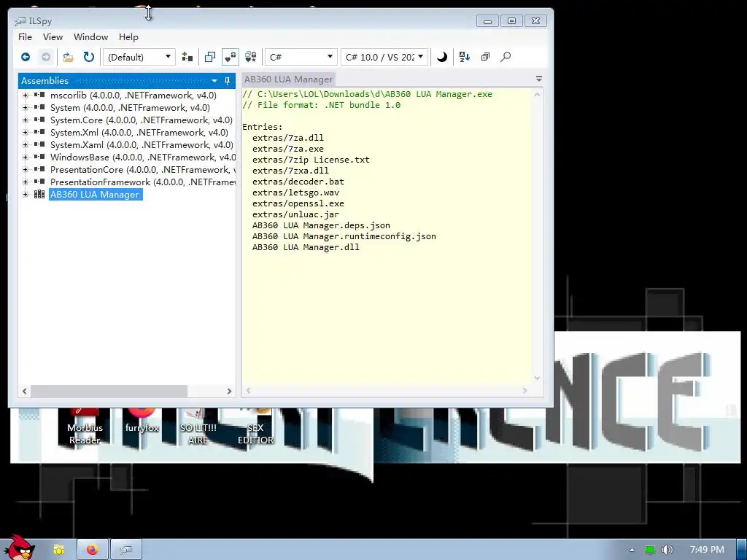
Task: Expand the mscorlib assembly node
Action: pyautogui.click(x=26, y=96)
